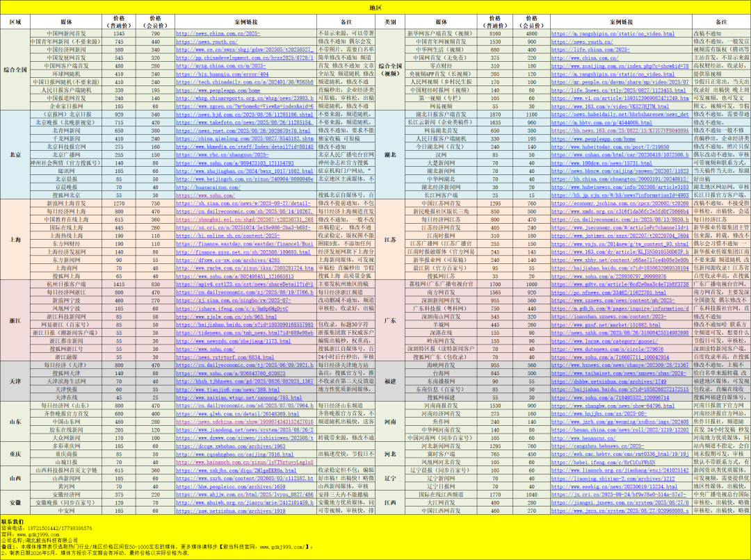Select the 咨询电话 phone number line
751x560 pixels.
click(47, 528)
